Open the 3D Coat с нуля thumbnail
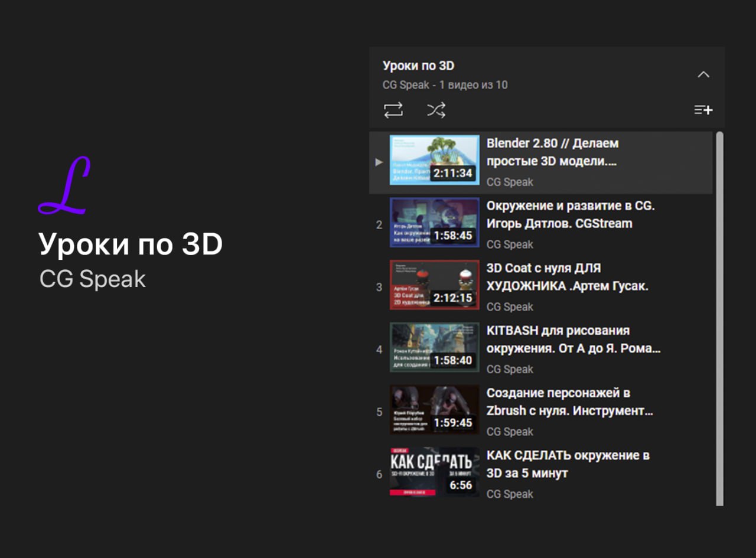Image resolution: width=756 pixels, height=558 pixels. [x=434, y=285]
